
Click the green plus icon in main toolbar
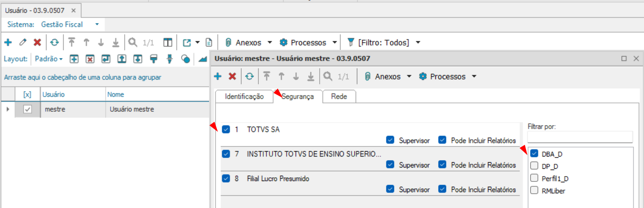tap(8, 42)
